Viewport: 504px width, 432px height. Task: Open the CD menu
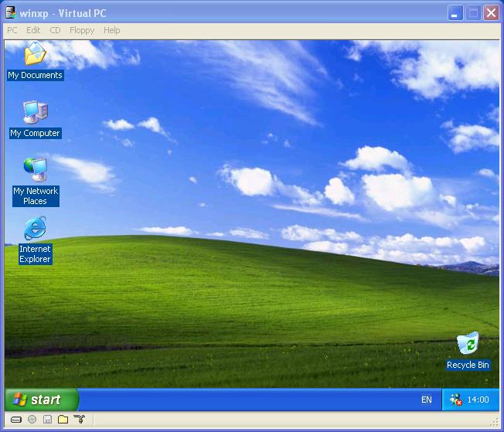point(55,30)
